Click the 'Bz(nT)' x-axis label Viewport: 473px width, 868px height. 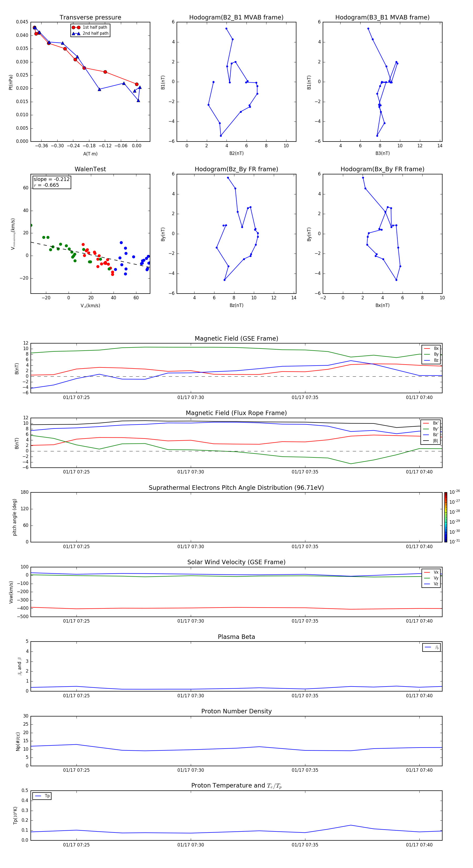[x=236, y=305]
